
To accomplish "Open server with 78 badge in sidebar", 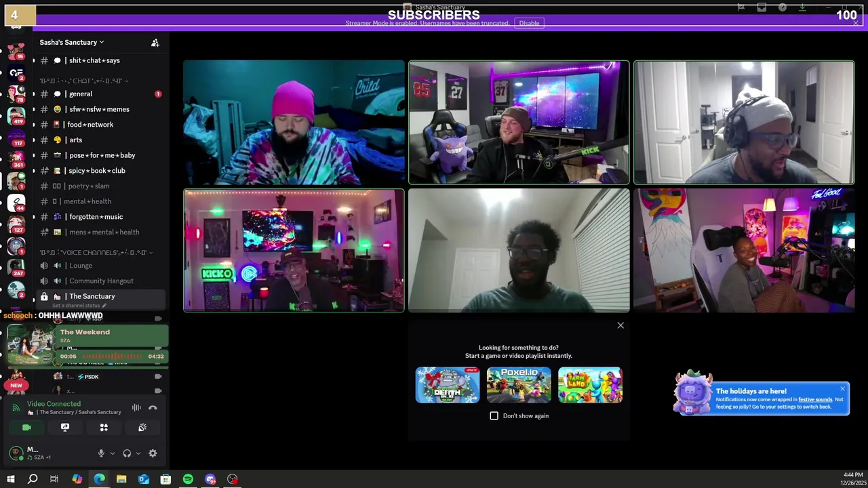I will [x=16, y=94].
